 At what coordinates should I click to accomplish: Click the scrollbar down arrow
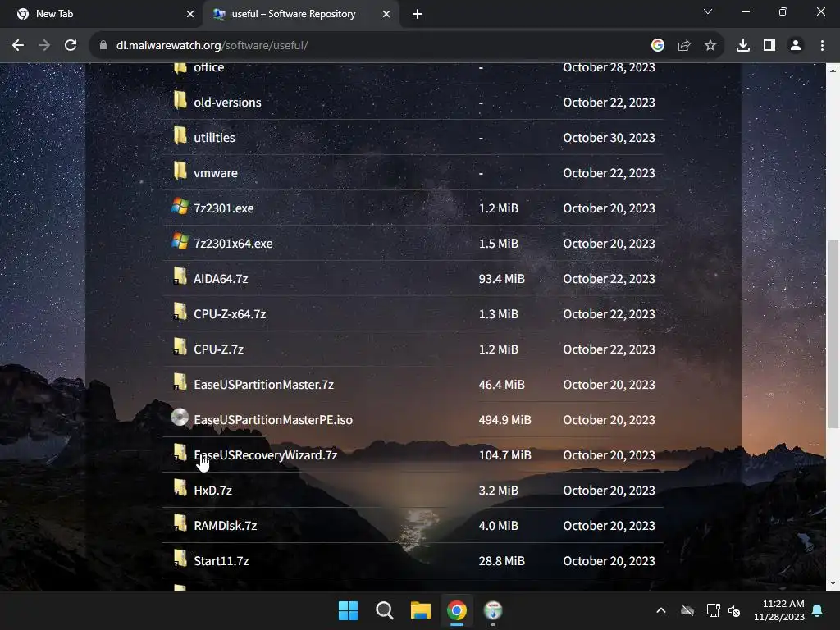pyautogui.click(x=833, y=583)
